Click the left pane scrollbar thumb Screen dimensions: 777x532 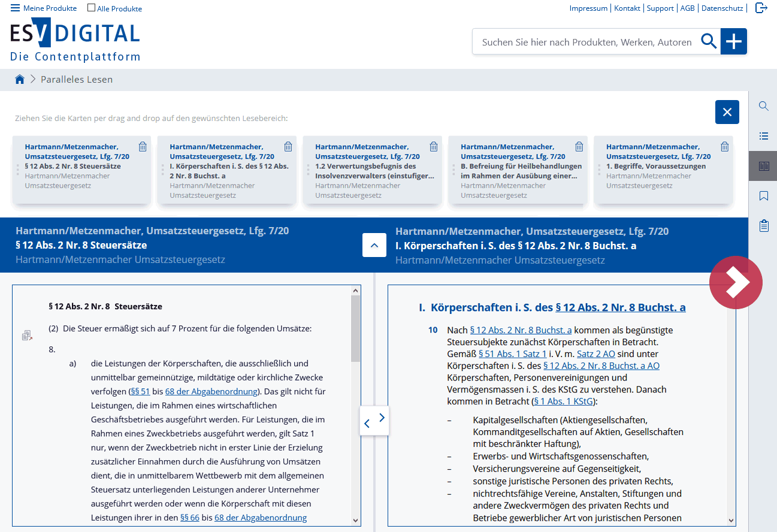(x=356, y=328)
